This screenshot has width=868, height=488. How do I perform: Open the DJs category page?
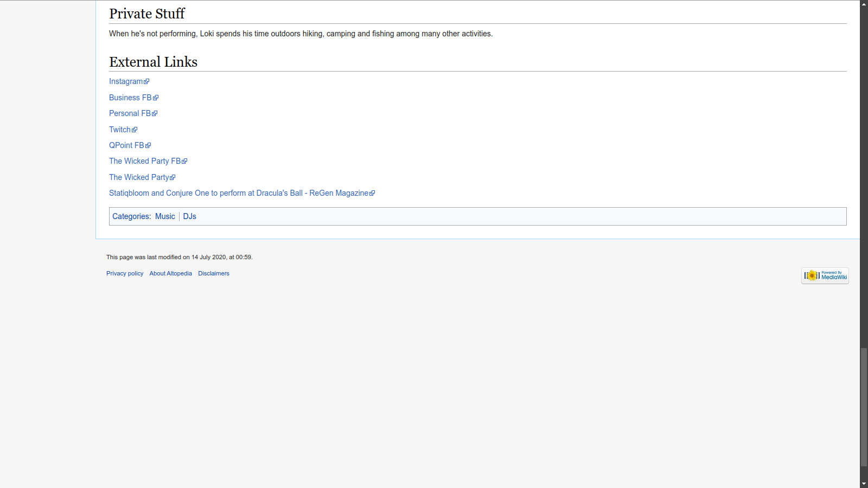189,216
